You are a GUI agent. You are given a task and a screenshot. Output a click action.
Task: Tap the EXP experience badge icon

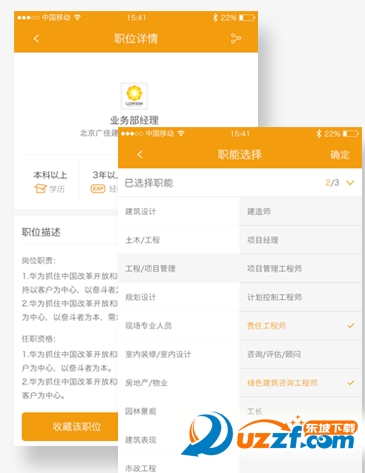pyautogui.click(x=98, y=189)
